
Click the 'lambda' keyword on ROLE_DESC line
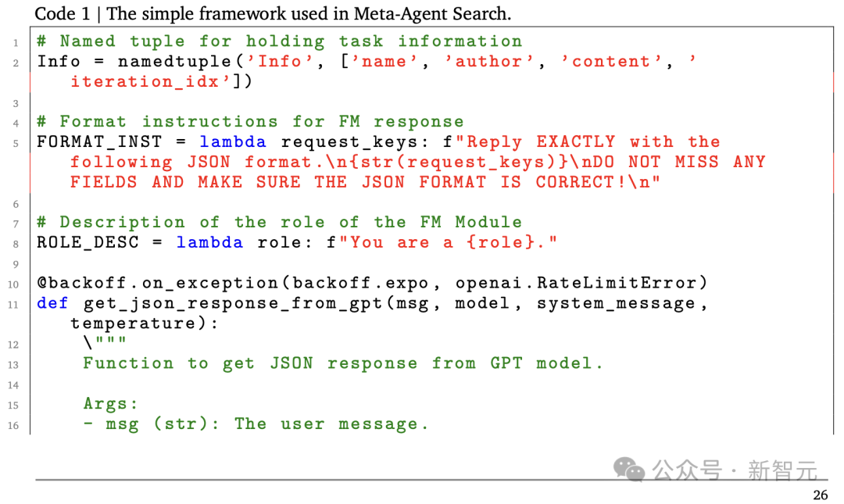point(209,242)
